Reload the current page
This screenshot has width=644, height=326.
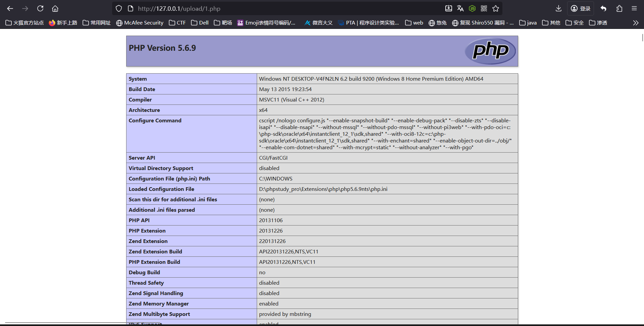[40, 8]
